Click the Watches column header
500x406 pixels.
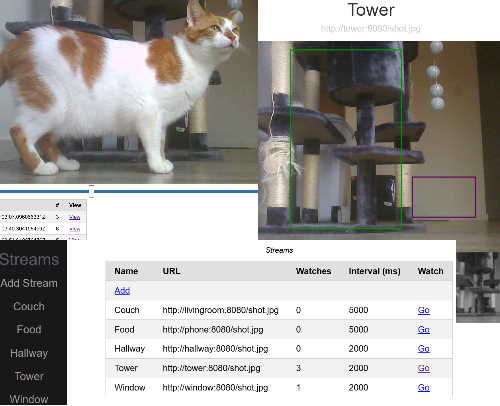point(313,271)
